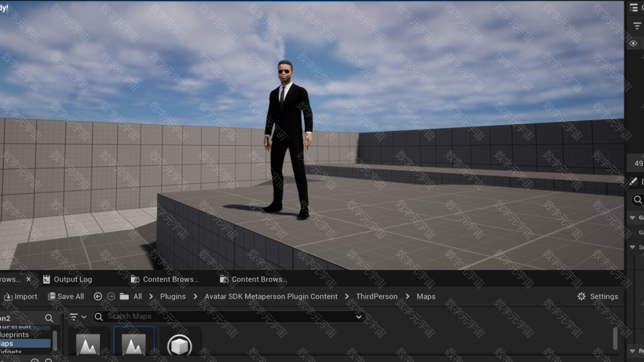Select the Blueprints folder in tree
This screenshot has height=362, width=644.
click(14, 334)
